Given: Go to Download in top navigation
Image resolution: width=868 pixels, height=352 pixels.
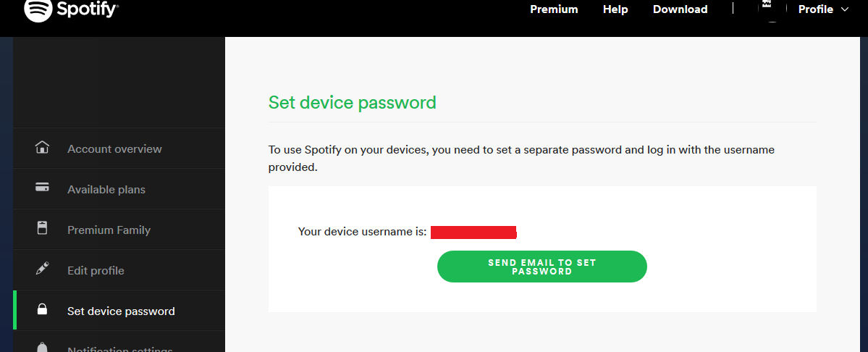Looking at the screenshot, I should (x=680, y=9).
